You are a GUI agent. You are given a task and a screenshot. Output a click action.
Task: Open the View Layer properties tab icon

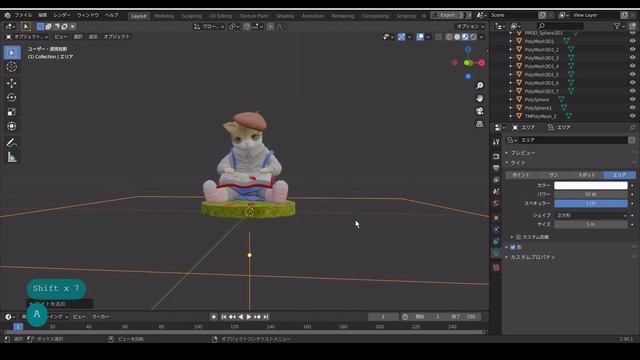(496, 180)
